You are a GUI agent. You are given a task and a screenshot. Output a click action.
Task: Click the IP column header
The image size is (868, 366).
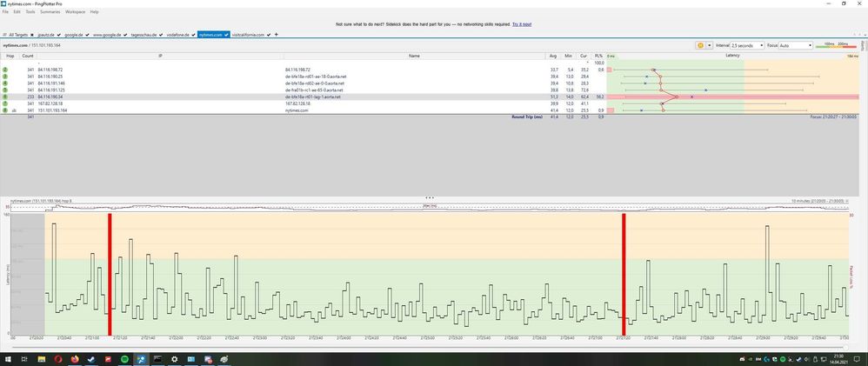pyautogui.click(x=160, y=56)
